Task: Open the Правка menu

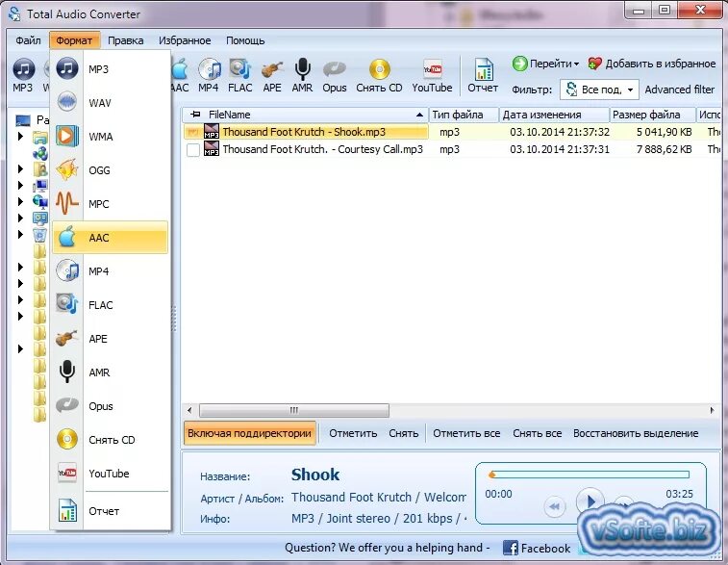Action: [126, 40]
